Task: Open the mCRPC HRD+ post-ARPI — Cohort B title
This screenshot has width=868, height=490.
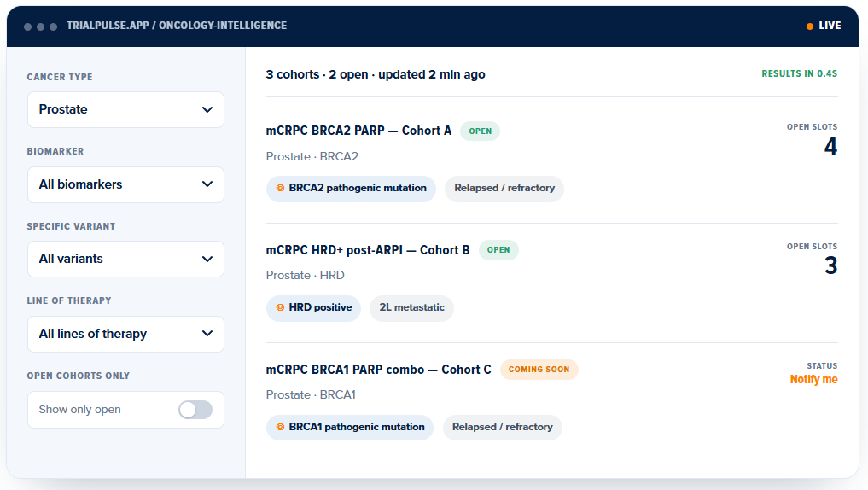Action: tap(368, 250)
